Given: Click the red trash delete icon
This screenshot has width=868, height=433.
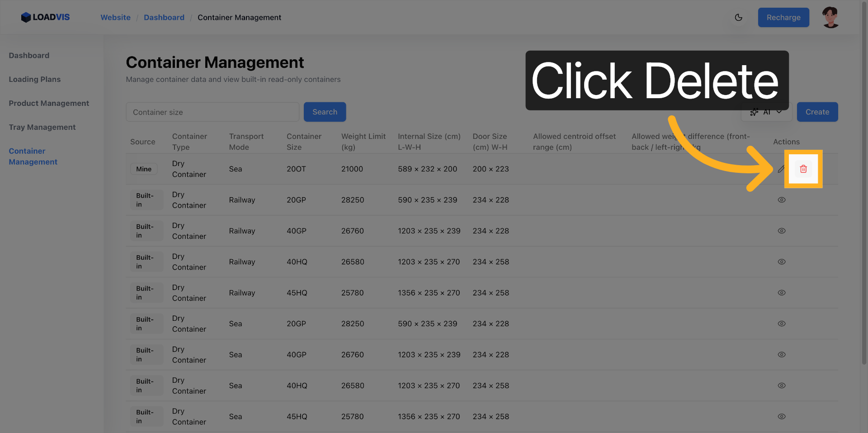Looking at the screenshot, I should coord(803,169).
